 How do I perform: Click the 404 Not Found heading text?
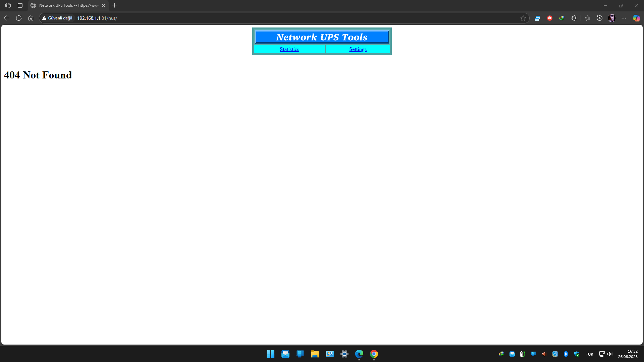38,75
